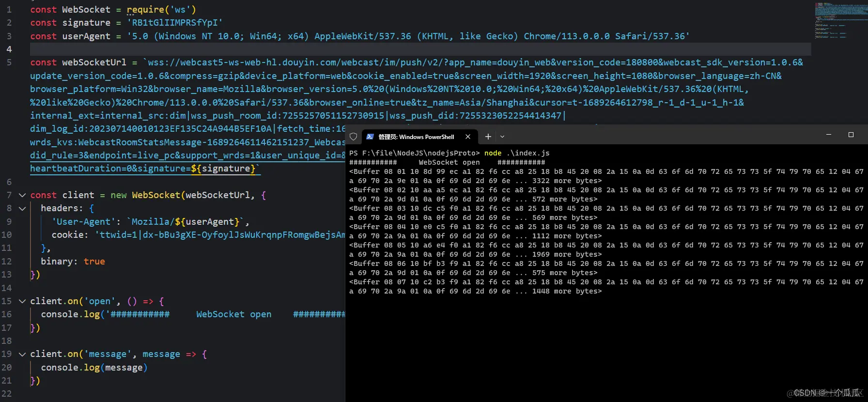This screenshot has height=402, width=868.
Task: Click the shield icon in PowerShell title bar
Action: point(354,137)
